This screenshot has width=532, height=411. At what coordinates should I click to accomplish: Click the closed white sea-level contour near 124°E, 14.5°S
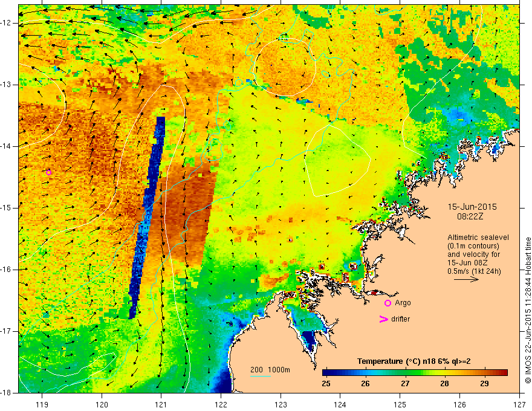(337, 161)
